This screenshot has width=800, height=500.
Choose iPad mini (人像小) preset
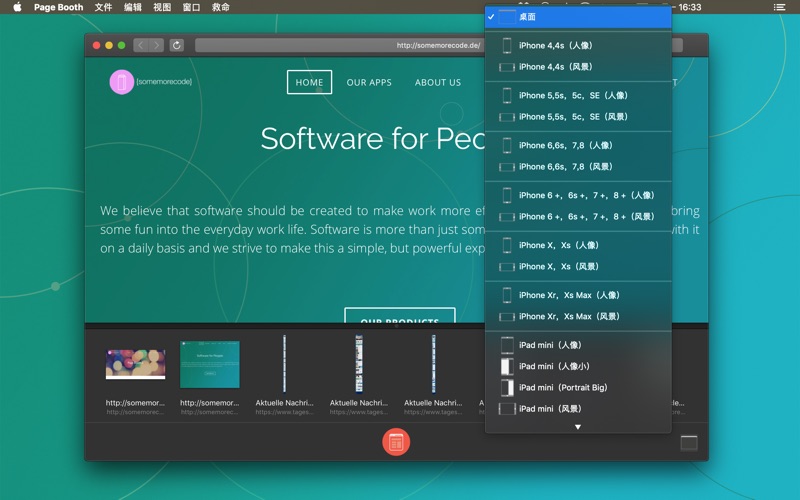pos(578,366)
